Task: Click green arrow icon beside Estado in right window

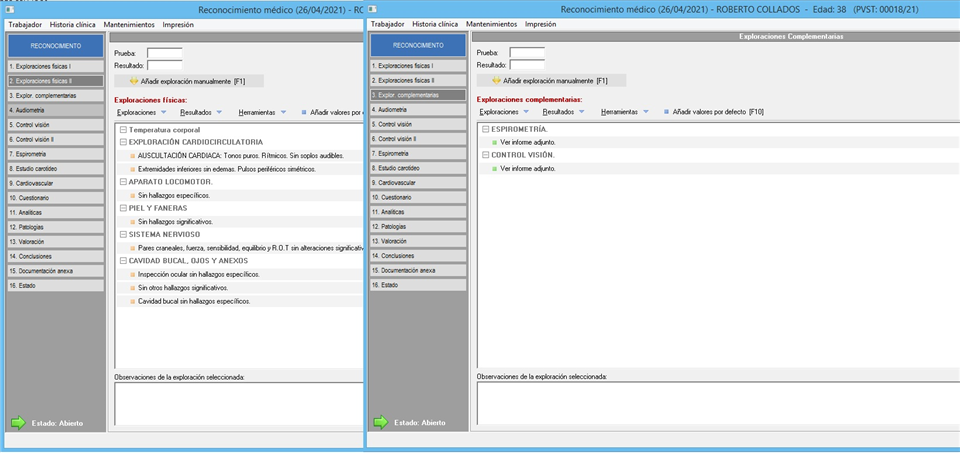Action: 379,423
